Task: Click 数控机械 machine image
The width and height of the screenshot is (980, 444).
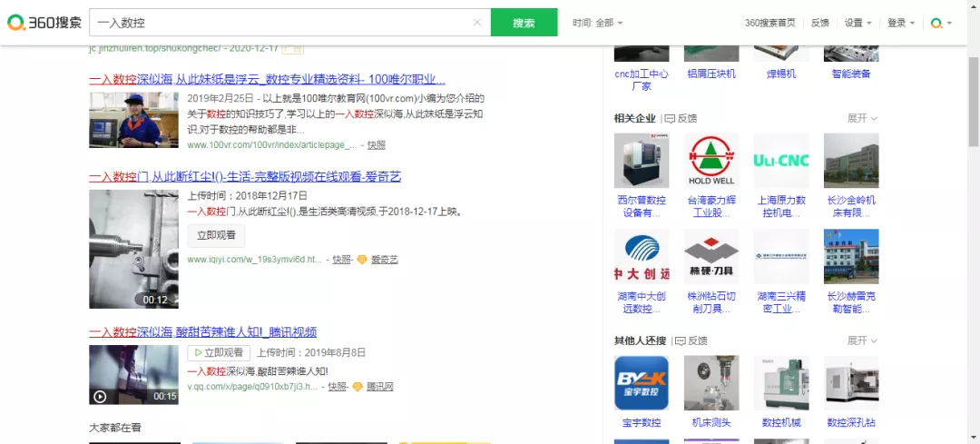Action: coord(781,383)
